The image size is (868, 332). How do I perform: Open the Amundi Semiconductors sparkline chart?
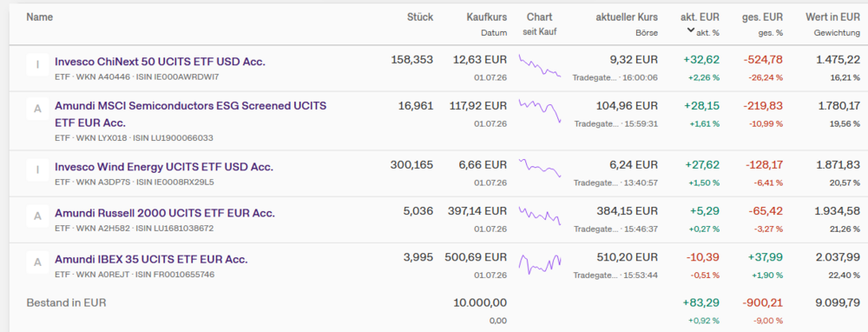pyautogui.click(x=540, y=110)
